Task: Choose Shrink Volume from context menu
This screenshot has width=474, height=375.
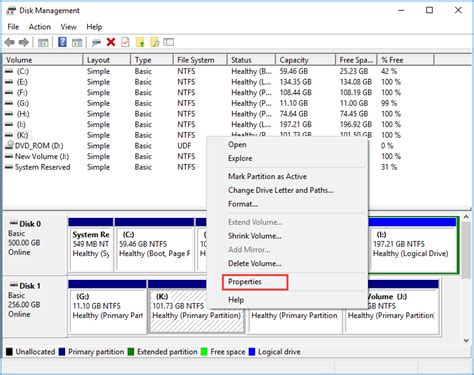Action: [255, 236]
